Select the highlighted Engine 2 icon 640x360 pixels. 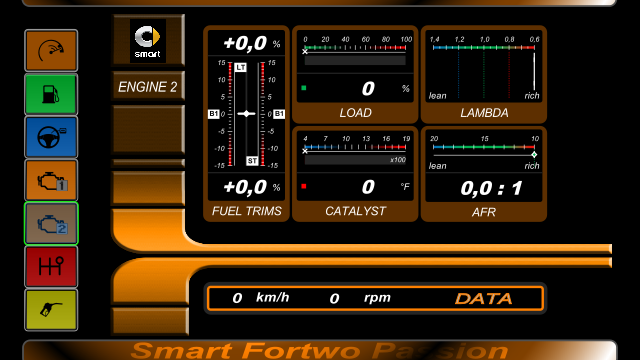click(51, 224)
